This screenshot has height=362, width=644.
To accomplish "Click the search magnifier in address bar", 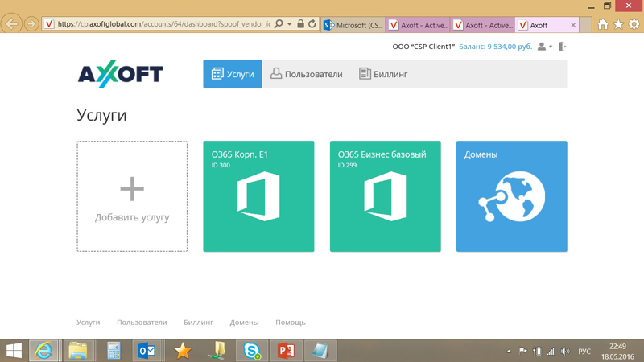I will click(279, 24).
